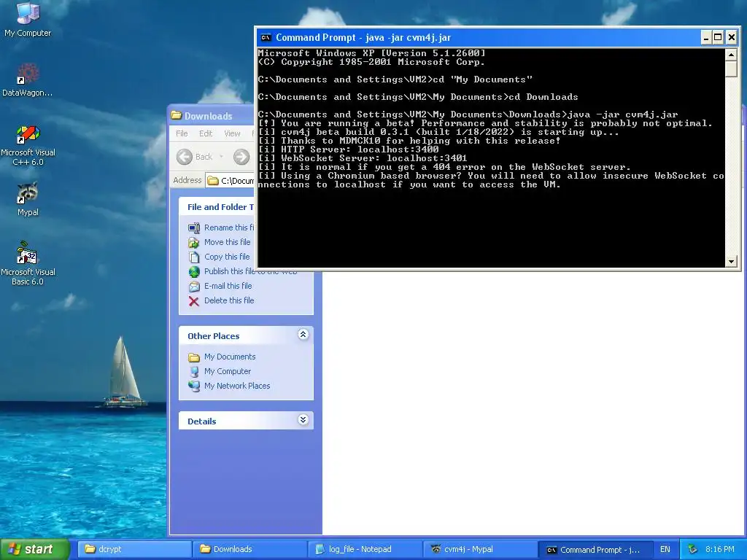Click the Publish to the Web globe icon
The width and height of the screenshot is (747, 560).
[x=194, y=271]
